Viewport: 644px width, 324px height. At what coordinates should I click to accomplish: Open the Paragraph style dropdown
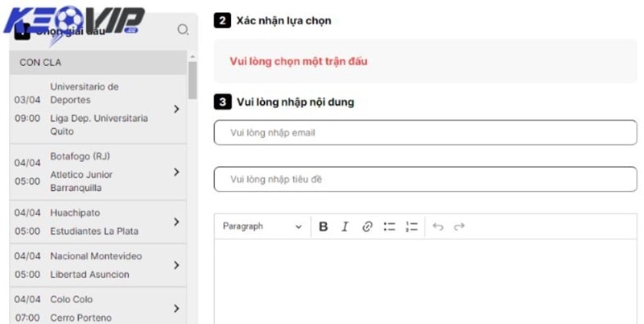[262, 226]
